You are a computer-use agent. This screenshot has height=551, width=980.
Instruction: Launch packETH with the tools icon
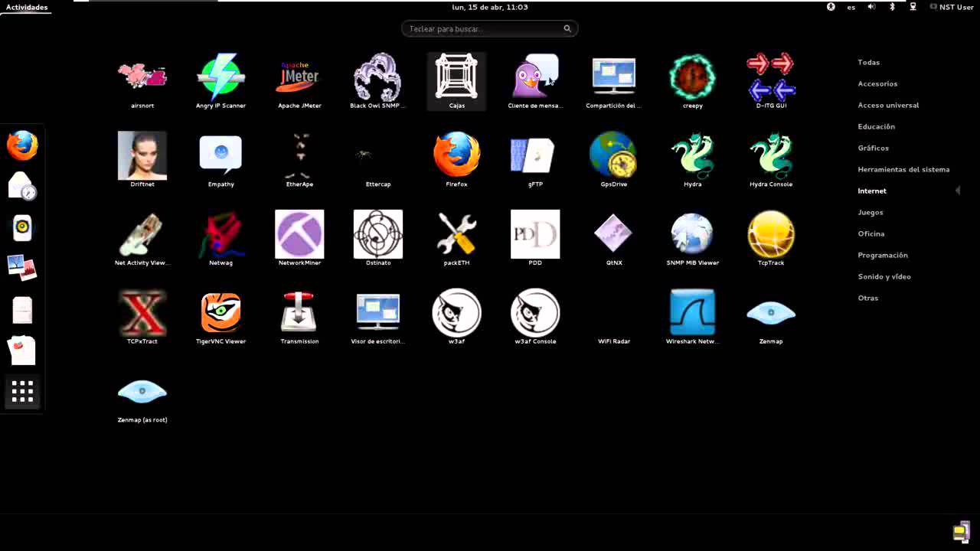point(456,239)
